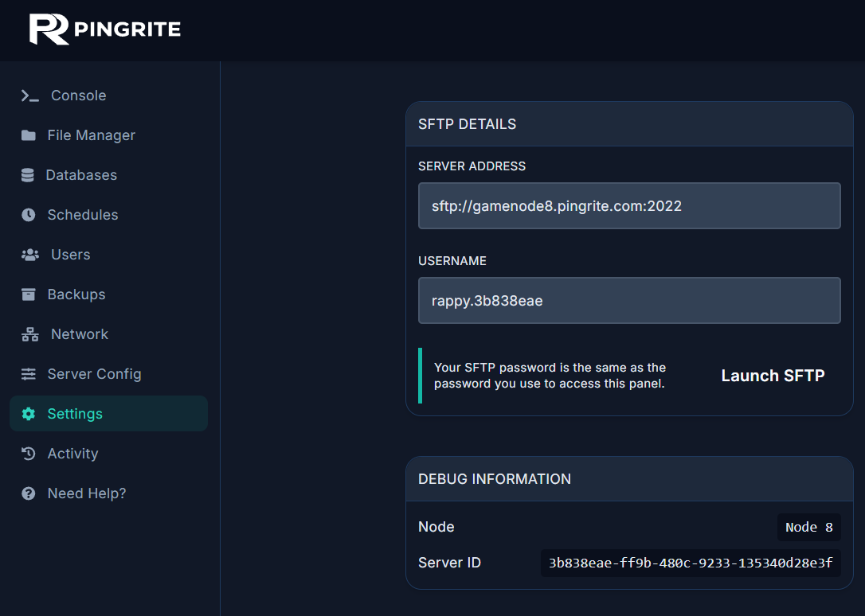Click the Pingrite logo

(104, 29)
